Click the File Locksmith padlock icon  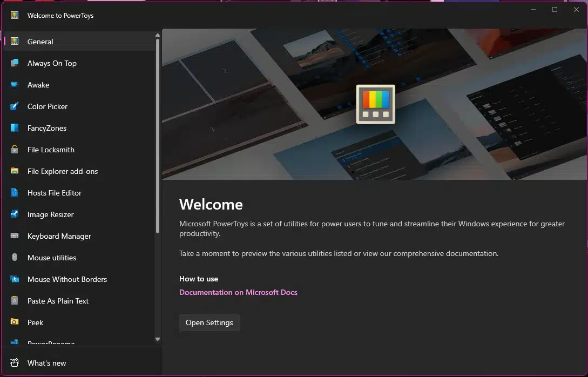click(x=15, y=150)
